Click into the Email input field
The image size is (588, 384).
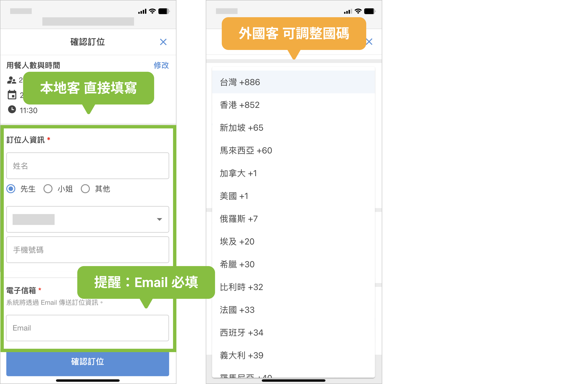coord(87,328)
